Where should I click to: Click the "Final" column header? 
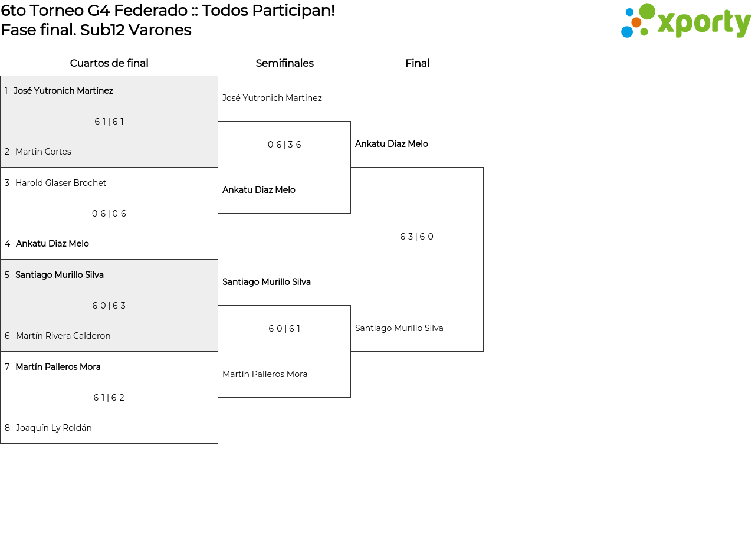click(417, 63)
